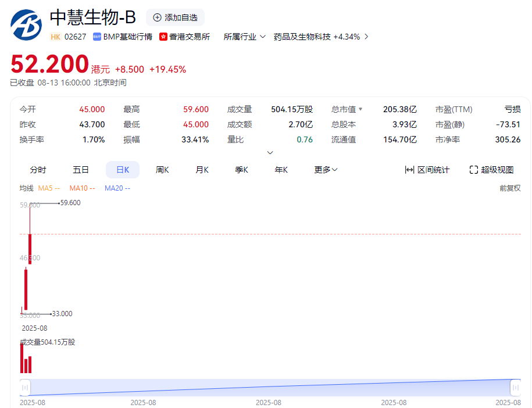Switch to the 周K tab

pos(162,170)
